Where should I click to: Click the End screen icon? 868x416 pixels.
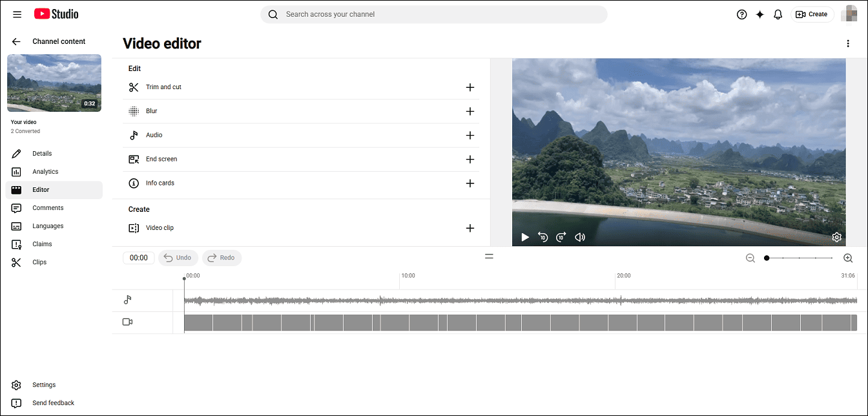[134, 159]
